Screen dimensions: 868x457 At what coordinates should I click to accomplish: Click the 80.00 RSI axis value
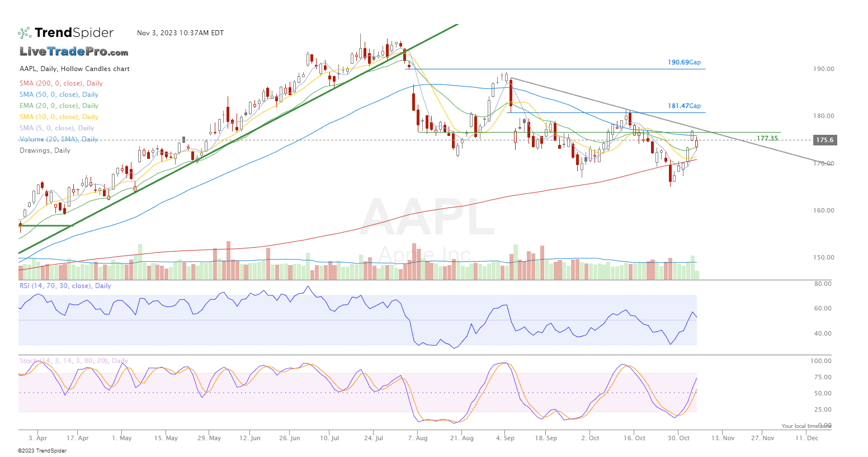pyautogui.click(x=823, y=284)
